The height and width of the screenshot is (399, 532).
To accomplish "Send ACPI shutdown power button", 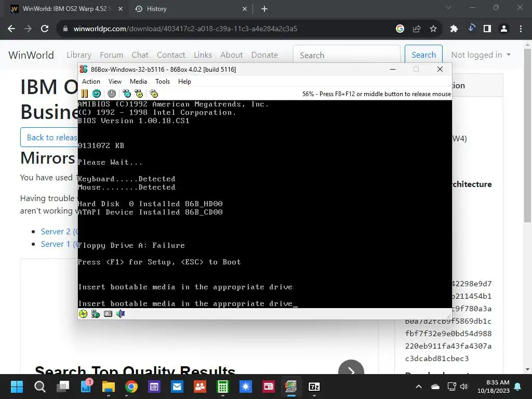I will coord(112,94).
